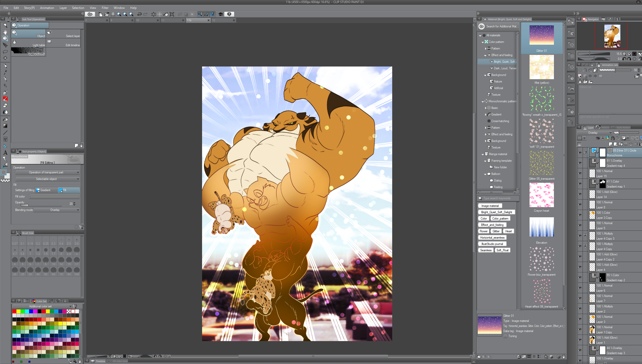Click the Undo arrow in toolbar
Viewport: 642px width, 364px height.
coord(139,14)
